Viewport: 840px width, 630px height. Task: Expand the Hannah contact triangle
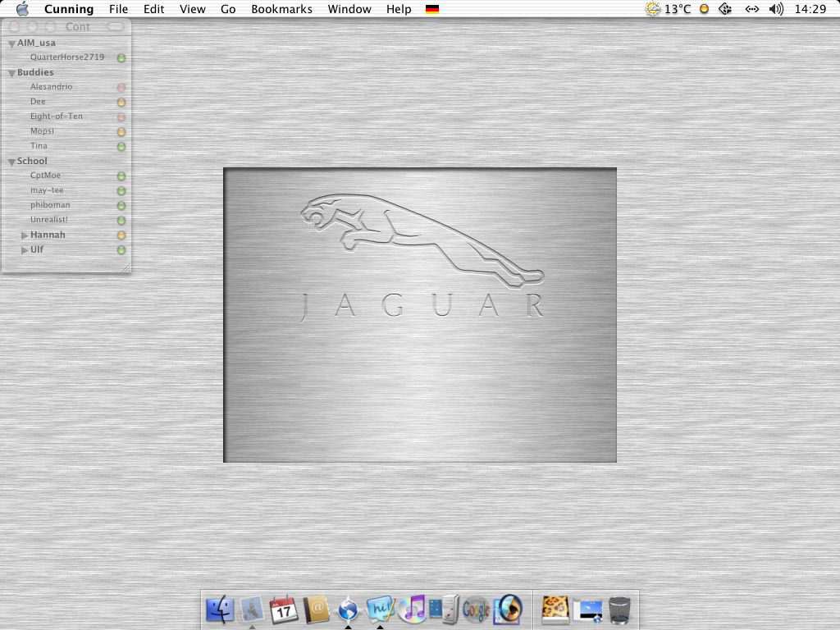coord(24,235)
